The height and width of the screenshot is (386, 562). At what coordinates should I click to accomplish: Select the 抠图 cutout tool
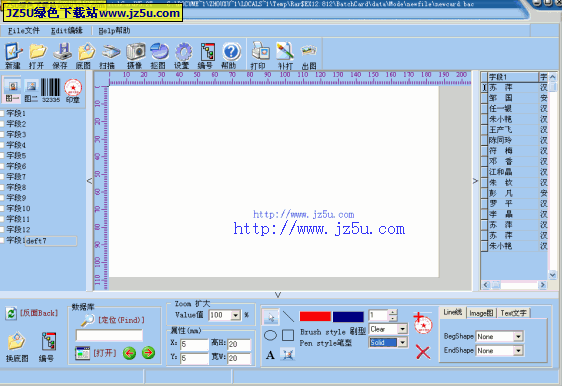[x=159, y=55]
